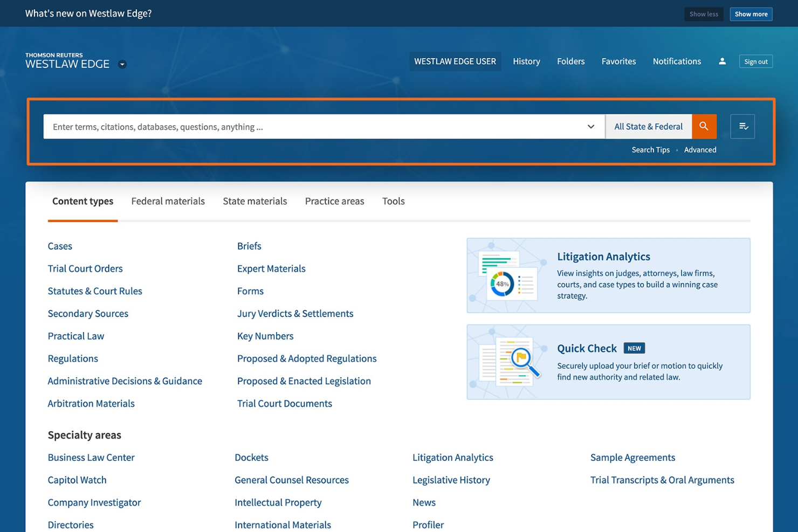The height and width of the screenshot is (532, 798).
Task: Open the Forms content type
Action: point(250,291)
